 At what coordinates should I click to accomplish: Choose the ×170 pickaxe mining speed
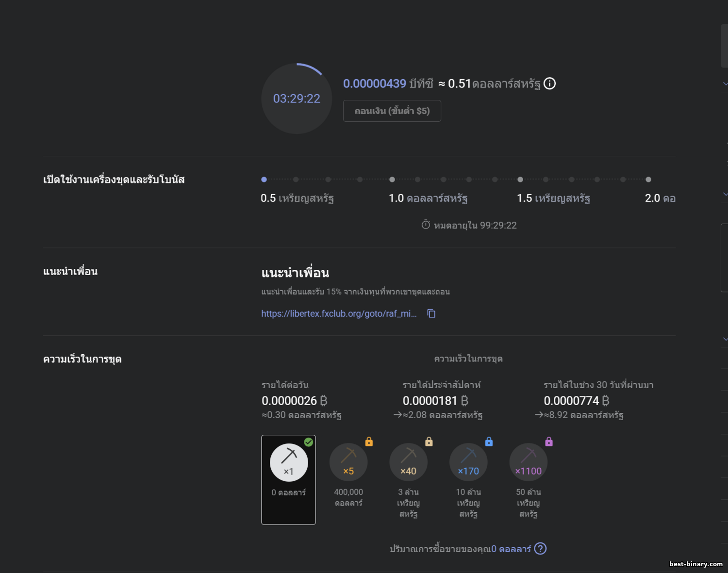[x=468, y=462]
